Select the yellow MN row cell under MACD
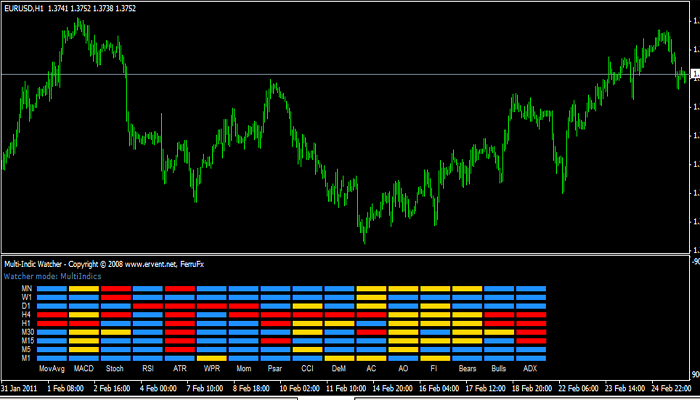The image size is (700, 400). (84, 288)
